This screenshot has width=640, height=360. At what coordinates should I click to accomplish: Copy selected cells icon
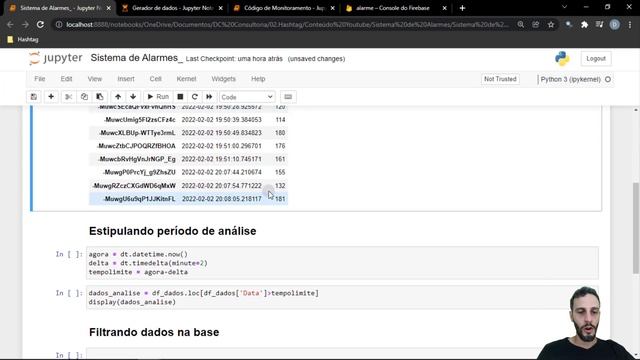[x=84, y=97]
